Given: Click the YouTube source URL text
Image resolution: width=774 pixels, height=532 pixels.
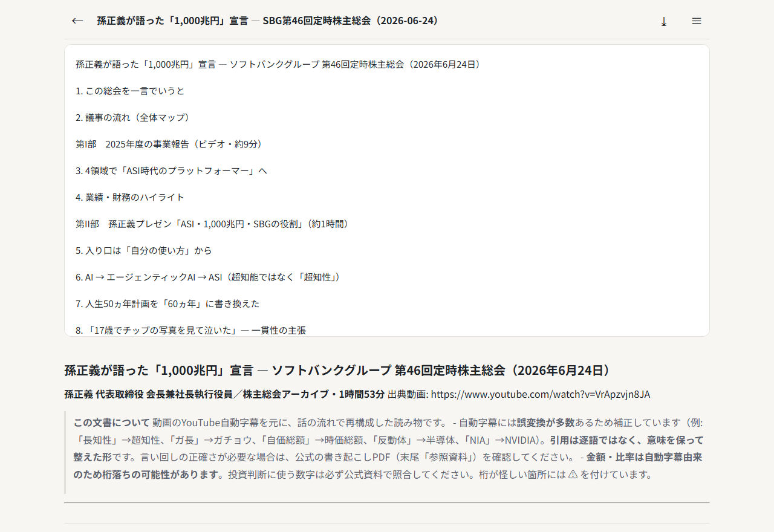Looking at the screenshot, I should (x=541, y=394).
